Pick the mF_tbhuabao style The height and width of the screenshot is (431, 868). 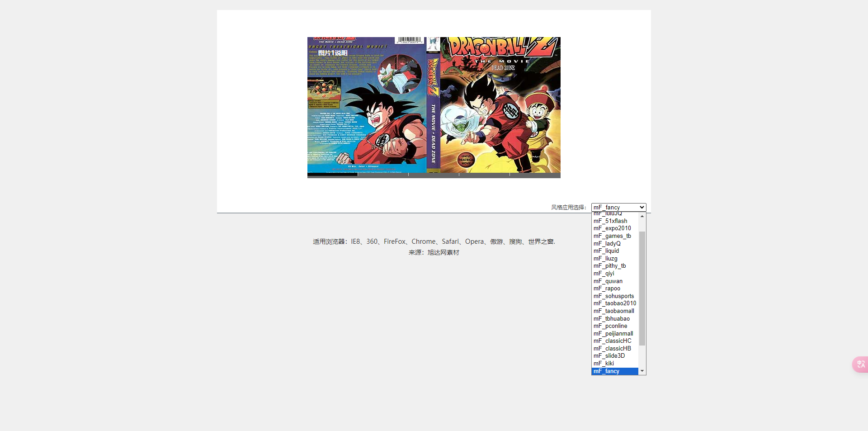click(615, 318)
